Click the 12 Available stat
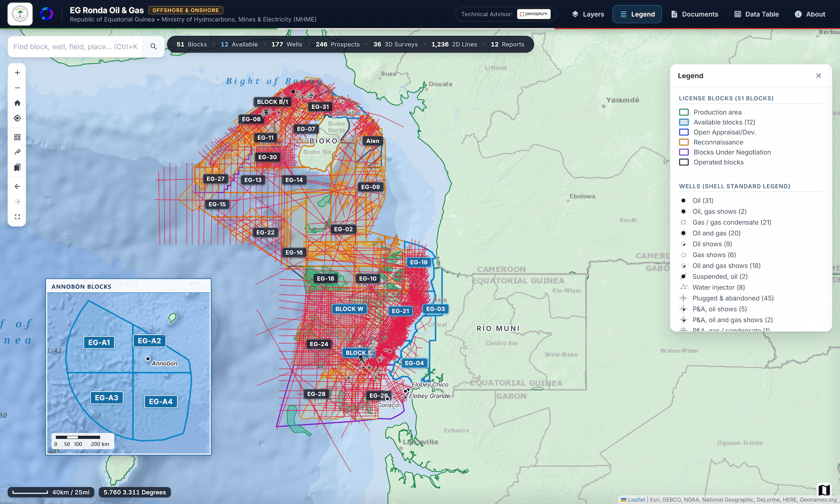The image size is (840, 504). (x=239, y=44)
